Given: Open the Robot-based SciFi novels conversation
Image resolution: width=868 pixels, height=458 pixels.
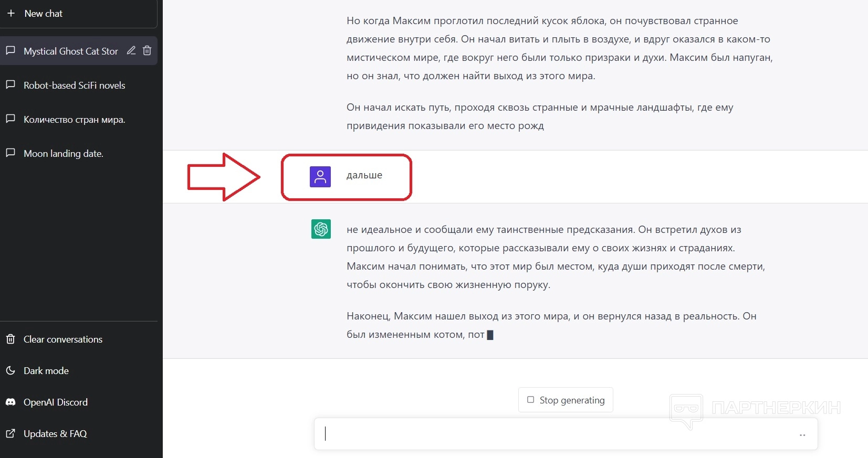Looking at the screenshot, I should coord(74,85).
